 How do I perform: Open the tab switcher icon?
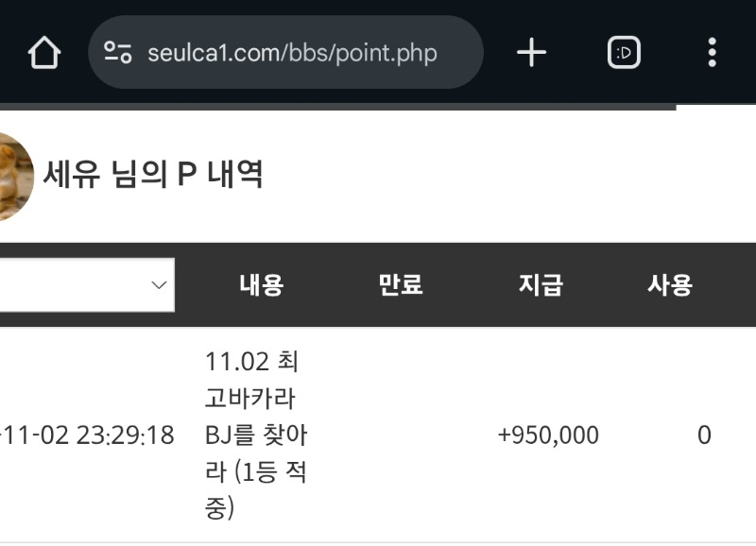pos(624,53)
